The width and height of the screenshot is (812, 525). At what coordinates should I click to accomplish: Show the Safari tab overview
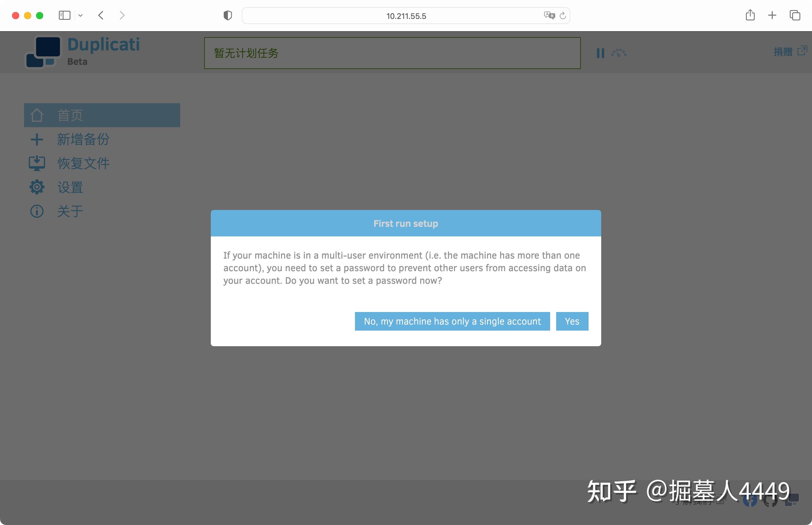click(x=795, y=15)
